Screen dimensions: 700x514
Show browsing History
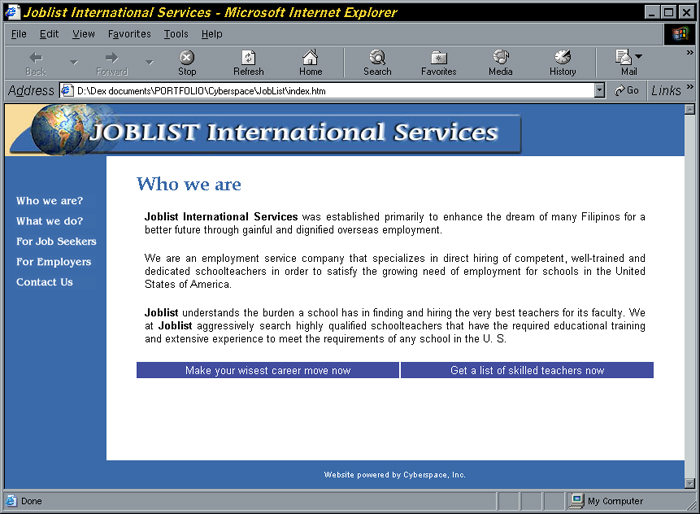point(562,63)
